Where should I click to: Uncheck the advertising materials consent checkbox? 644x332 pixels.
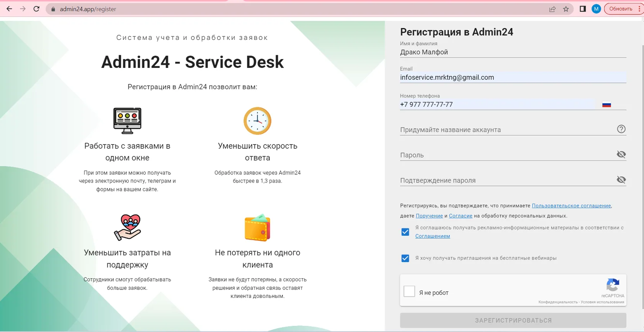405,232
